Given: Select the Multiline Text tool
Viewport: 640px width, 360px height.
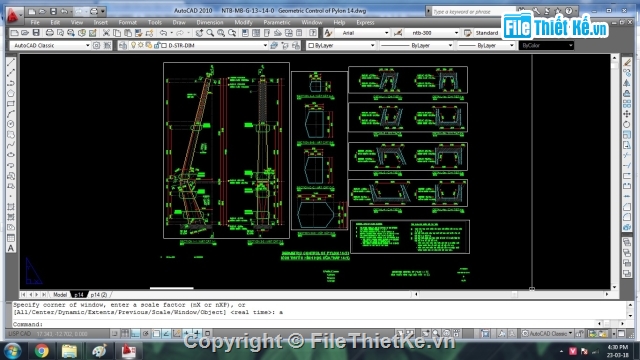Looking at the screenshot, I should [11, 248].
